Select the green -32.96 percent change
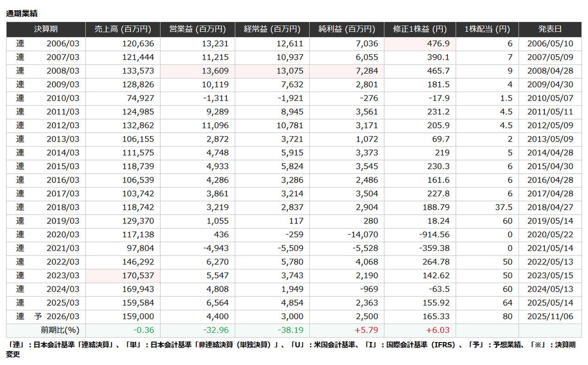 pos(215,331)
